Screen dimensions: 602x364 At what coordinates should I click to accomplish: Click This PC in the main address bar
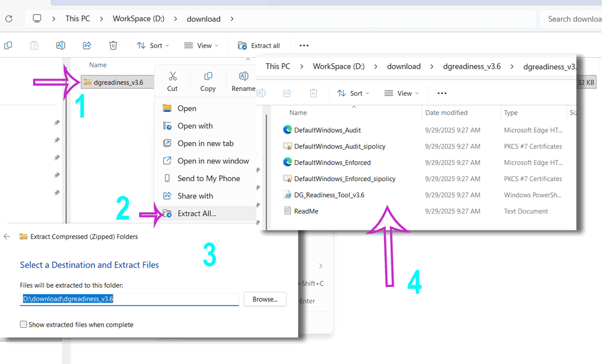click(78, 19)
